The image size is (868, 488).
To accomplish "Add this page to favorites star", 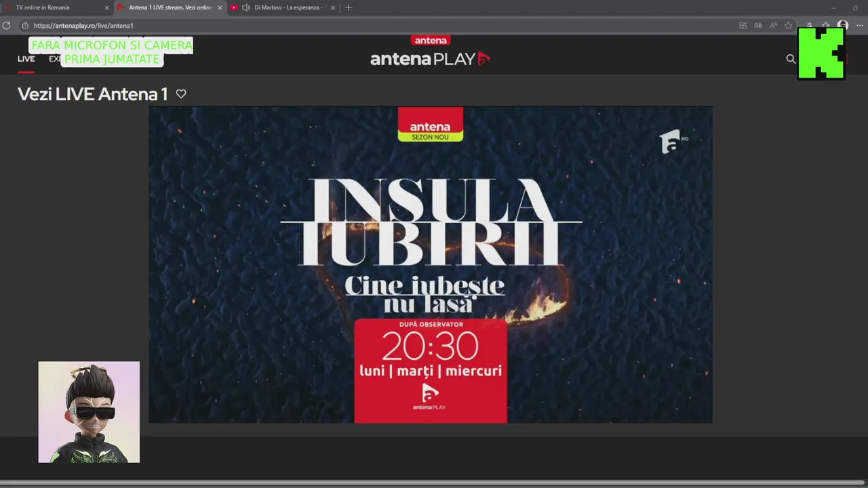I will (x=788, y=25).
